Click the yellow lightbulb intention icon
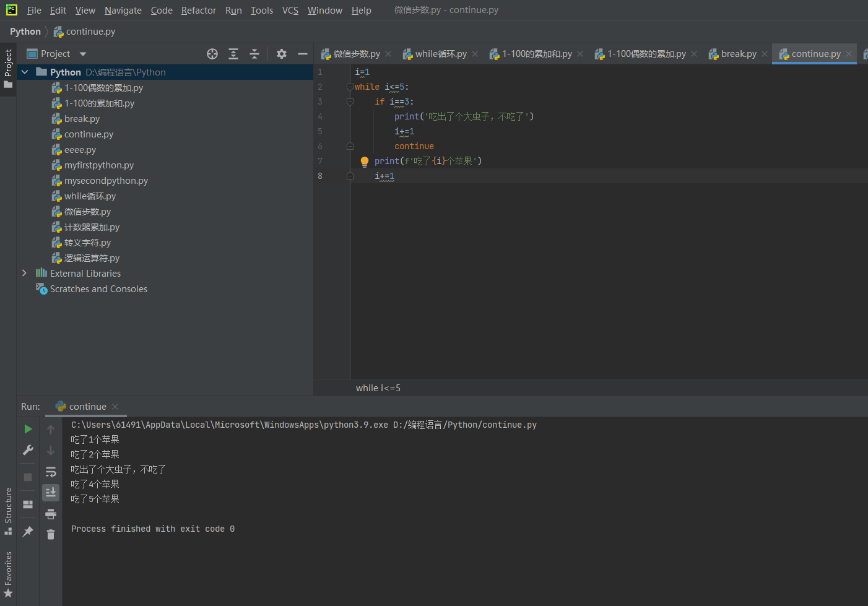Image resolution: width=868 pixels, height=606 pixels. 365,162
